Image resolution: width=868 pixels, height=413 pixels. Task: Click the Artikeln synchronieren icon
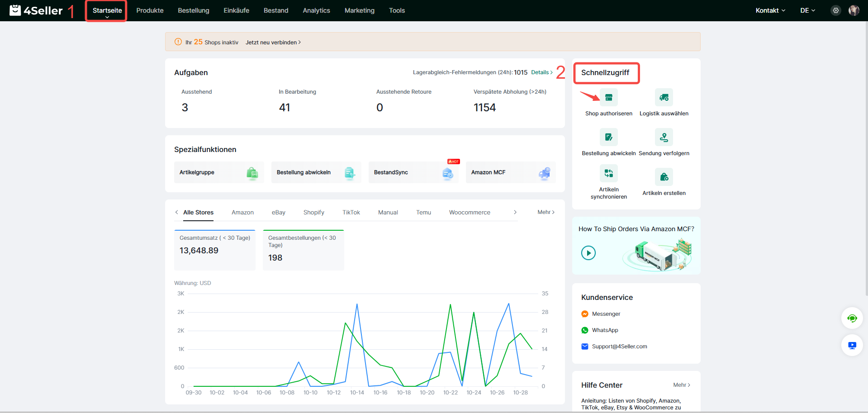coord(608,173)
